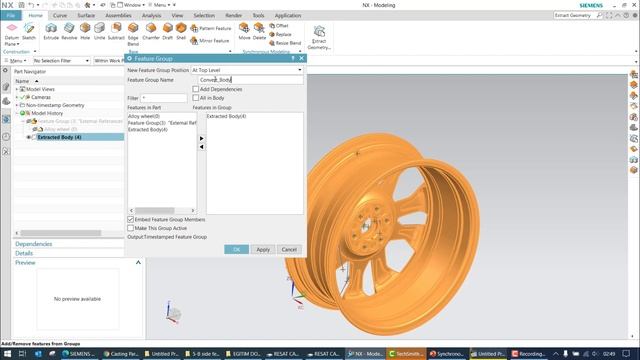Move selected feature into the group with the right arrow

tap(202, 138)
